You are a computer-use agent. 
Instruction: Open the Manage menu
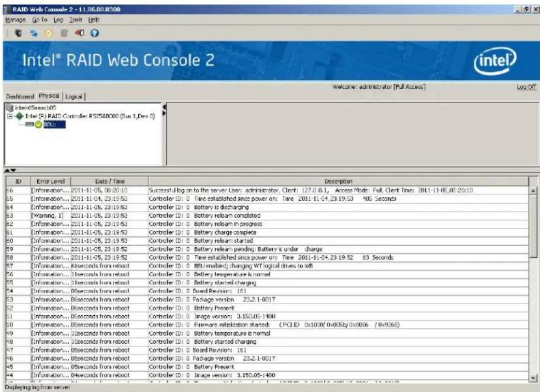15,20
